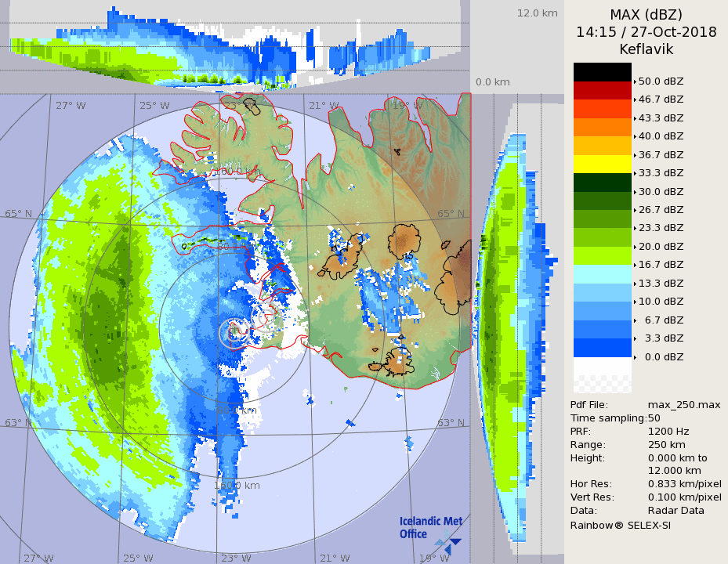Click the arrow marker beside 40.0 dBZ
This screenshot has height=564, width=728.
pos(635,136)
